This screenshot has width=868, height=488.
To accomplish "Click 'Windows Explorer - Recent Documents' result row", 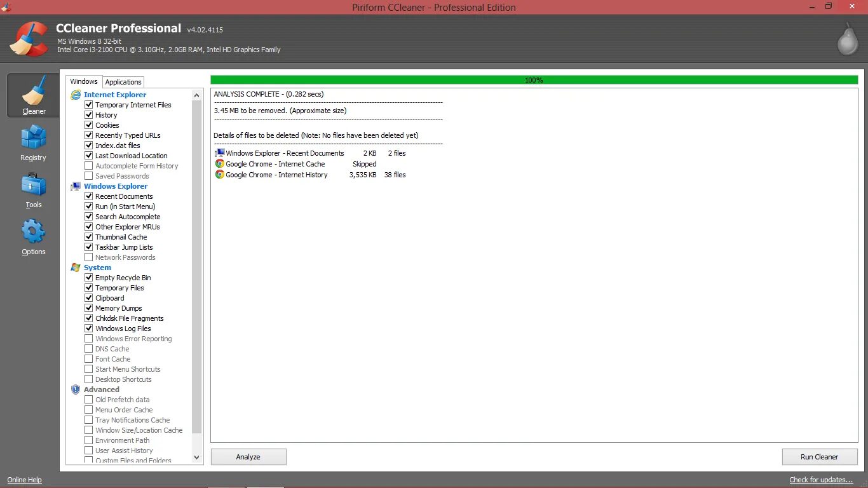I will point(311,153).
